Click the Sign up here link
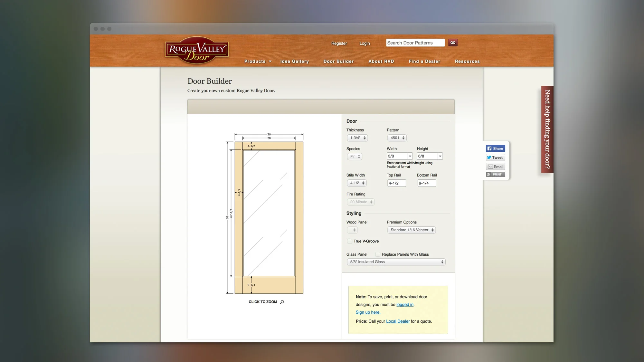The height and width of the screenshot is (362, 644). (x=368, y=312)
